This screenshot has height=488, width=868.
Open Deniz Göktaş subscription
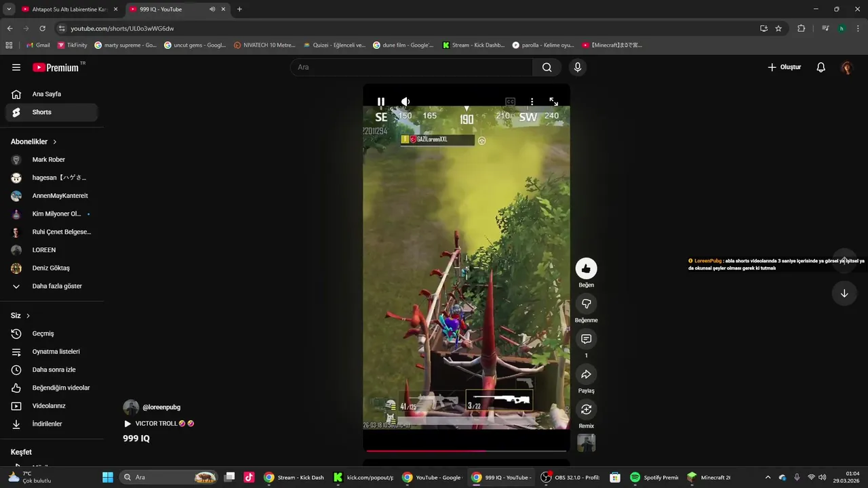click(52, 268)
